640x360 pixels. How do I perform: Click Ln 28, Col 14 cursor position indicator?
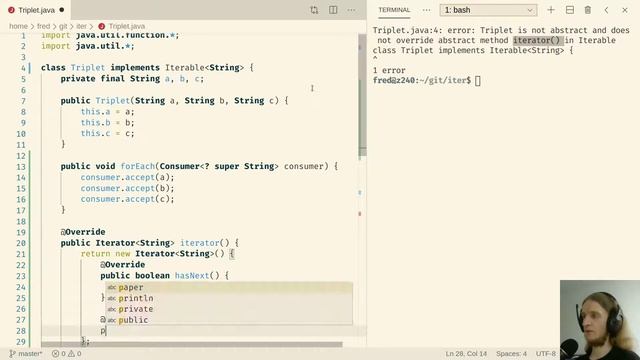[x=466, y=353]
